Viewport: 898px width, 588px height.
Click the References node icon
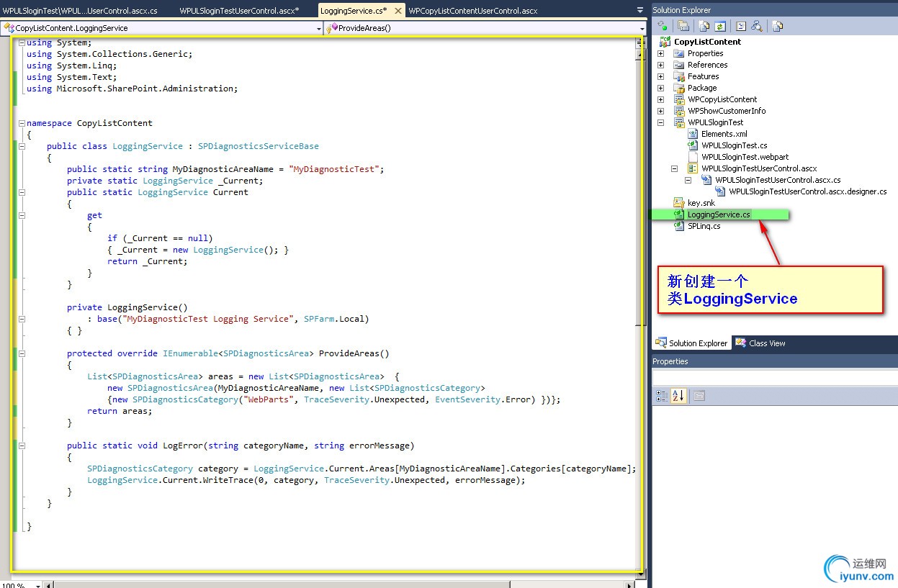[x=679, y=65]
